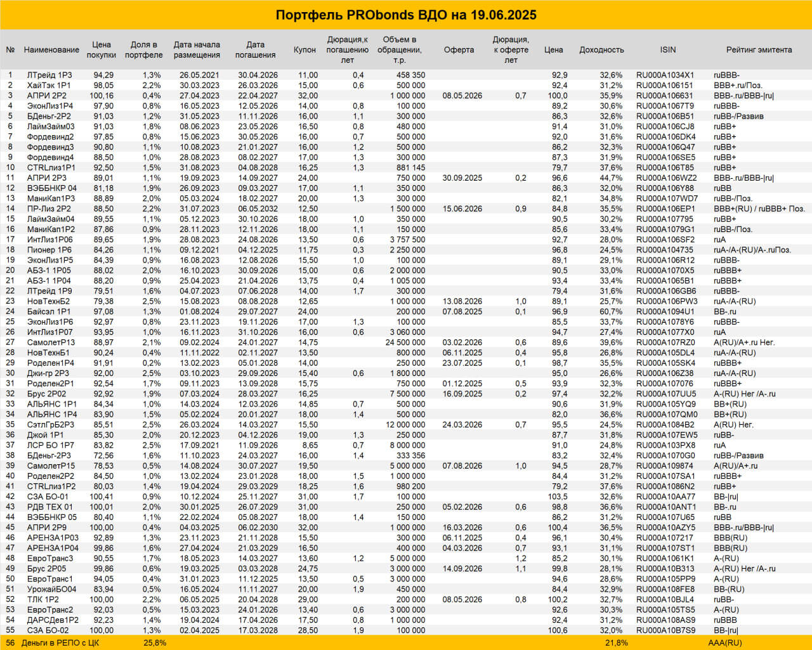Click the title 'Портфель PRObonds ВДО на 19.06.2025'
Image resolution: width=812 pixels, height=650 pixels.
pyautogui.click(x=406, y=15)
